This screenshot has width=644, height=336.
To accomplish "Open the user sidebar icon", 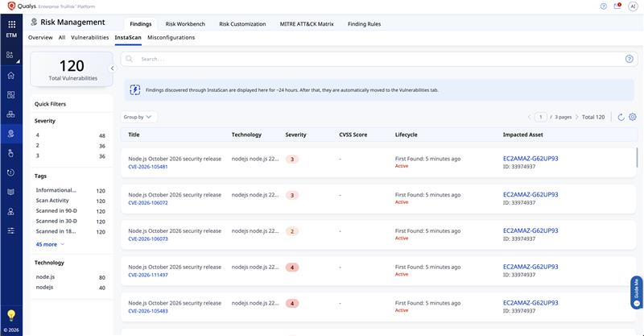I will pos(11,211).
